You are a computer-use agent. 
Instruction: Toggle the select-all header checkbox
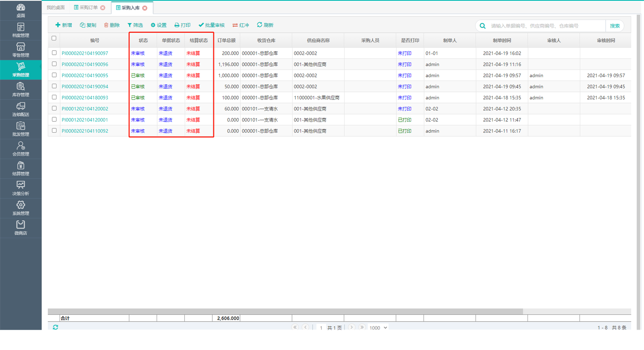click(54, 38)
